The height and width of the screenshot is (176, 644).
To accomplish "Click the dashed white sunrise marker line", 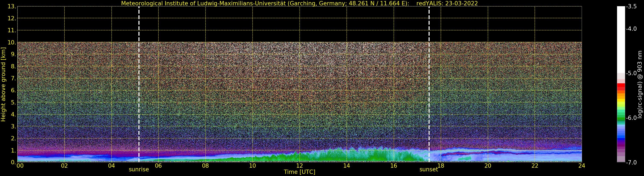I will 139,84.
